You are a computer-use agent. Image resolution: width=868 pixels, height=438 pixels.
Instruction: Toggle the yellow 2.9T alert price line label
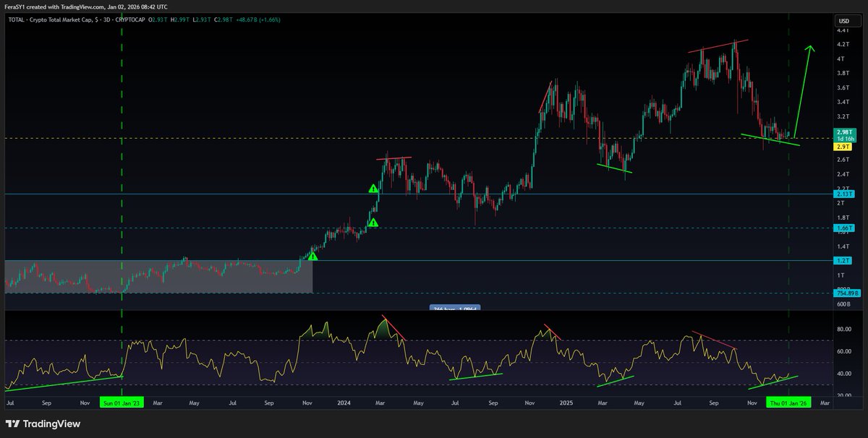coord(844,145)
